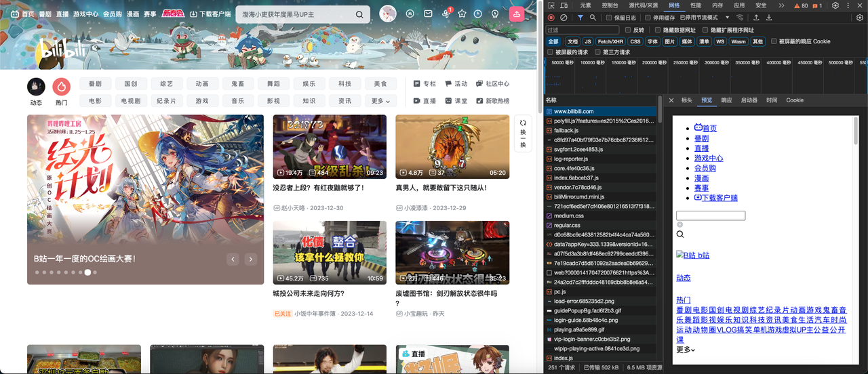Open Bilibili messages envelope icon
The height and width of the screenshot is (374, 868).
429,14
